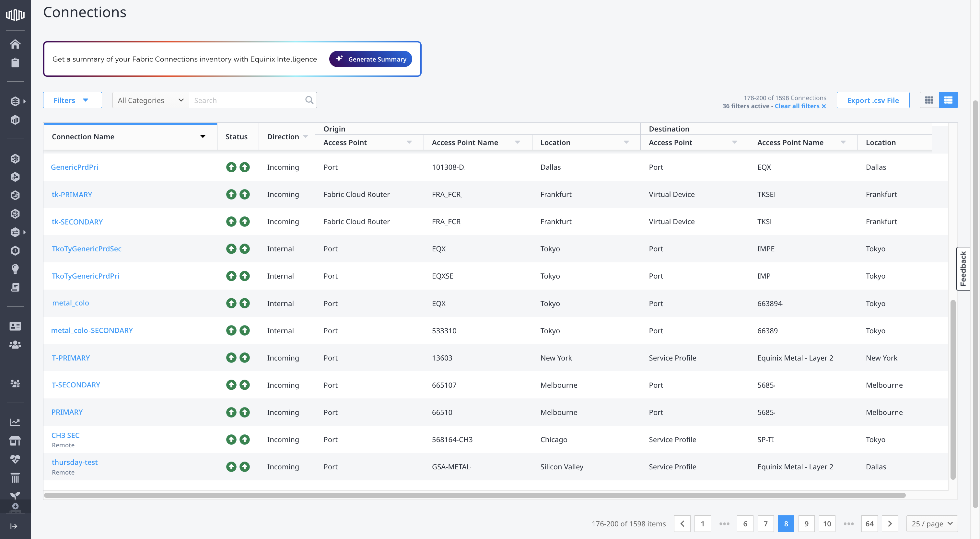Click the heartbeat health icon in sidebar
This screenshot has width=980, height=539.
pyautogui.click(x=15, y=459)
